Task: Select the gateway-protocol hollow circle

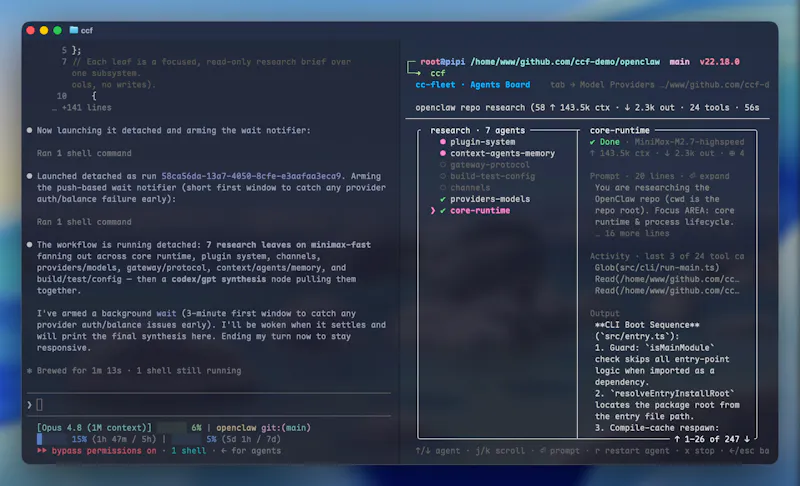Action: [442, 165]
